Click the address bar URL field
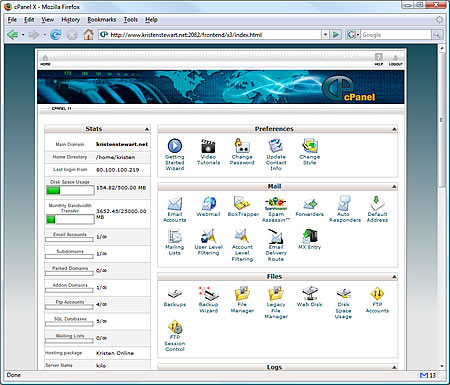 [210, 35]
